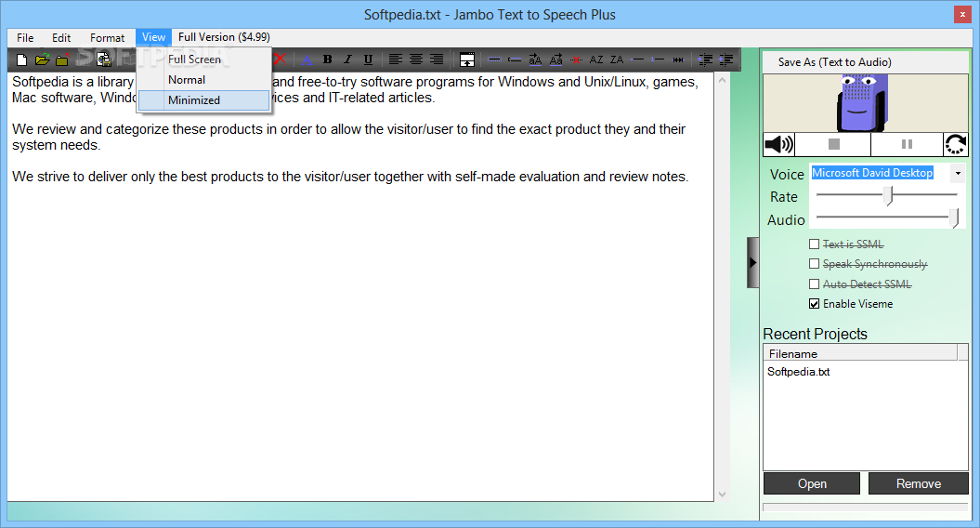Viewport: 980px width, 528px height.
Task: Click the first sort aA arrow icon
Action: click(x=535, y=60)
